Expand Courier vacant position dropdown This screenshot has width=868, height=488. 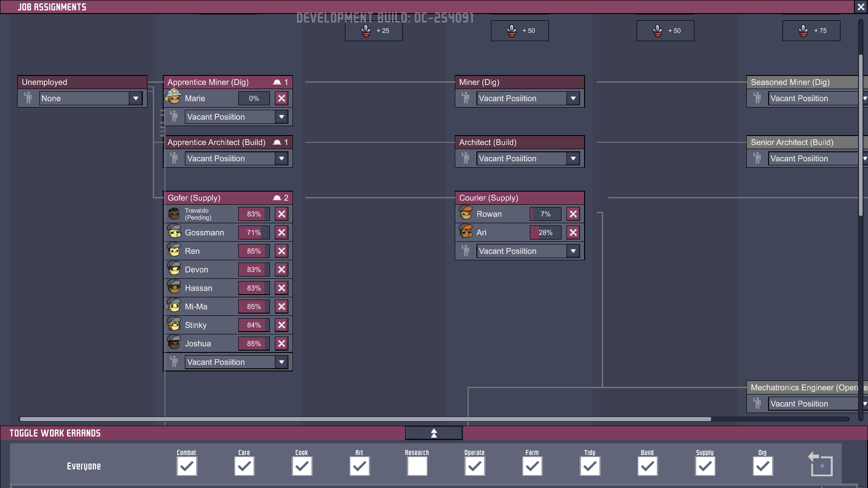[x=573, y=251]
